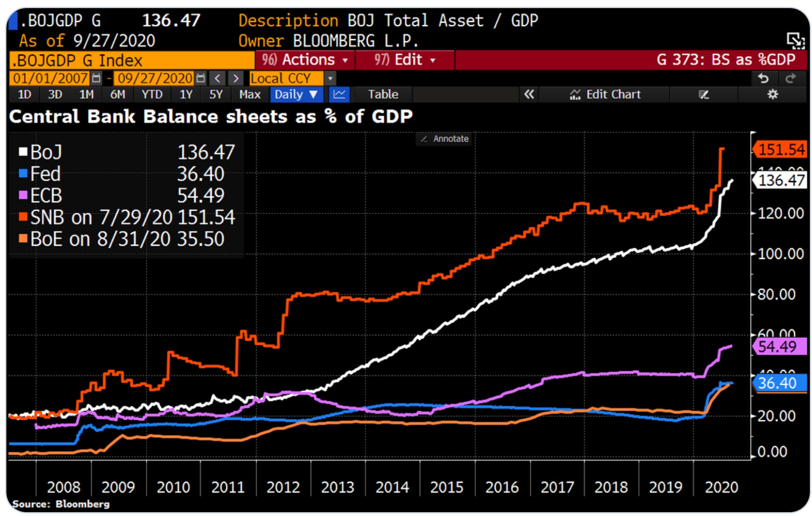812x516 pixels.
Task: Open the start date calendar picker
Action: coord(97,78)
